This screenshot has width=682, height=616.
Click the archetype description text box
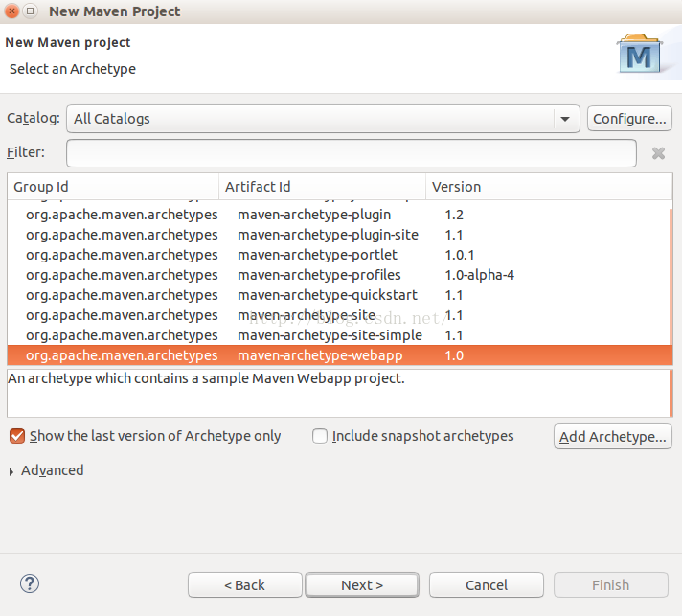coord(338,394)
